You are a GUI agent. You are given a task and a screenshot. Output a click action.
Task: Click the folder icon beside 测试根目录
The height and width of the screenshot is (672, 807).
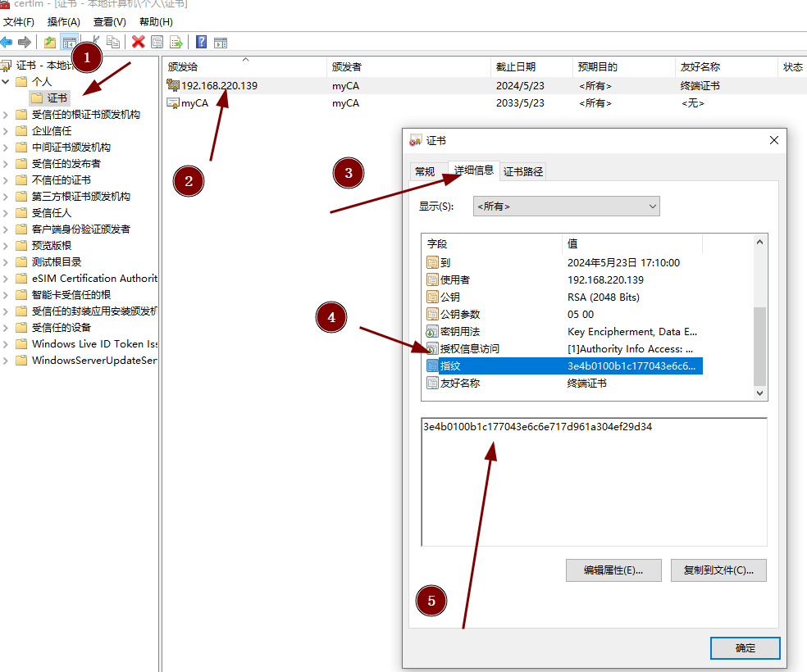pyautogui.click(x=21, y=261)
